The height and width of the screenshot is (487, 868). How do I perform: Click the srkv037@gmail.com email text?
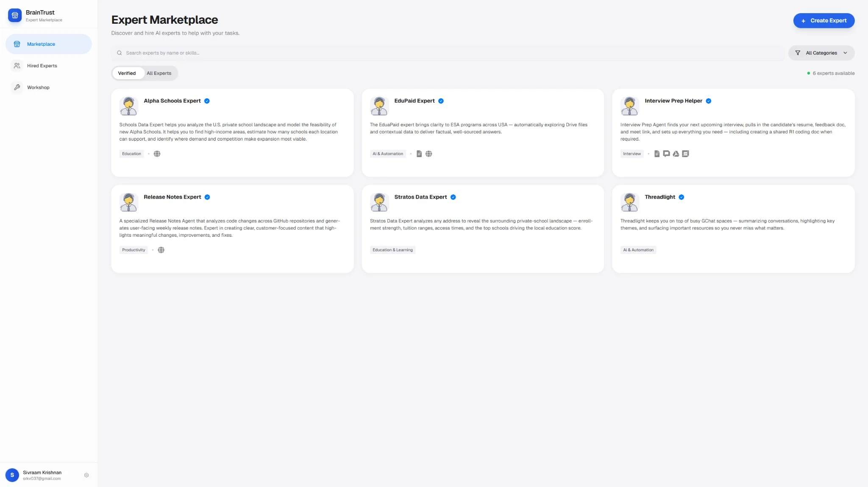pyautogui.click(x=42, y=479)
